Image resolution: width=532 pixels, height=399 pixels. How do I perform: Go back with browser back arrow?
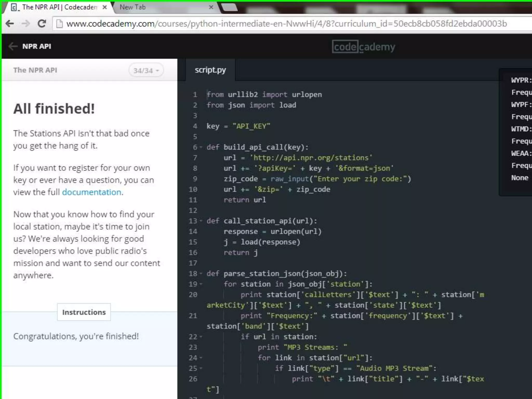coord(10,24)
